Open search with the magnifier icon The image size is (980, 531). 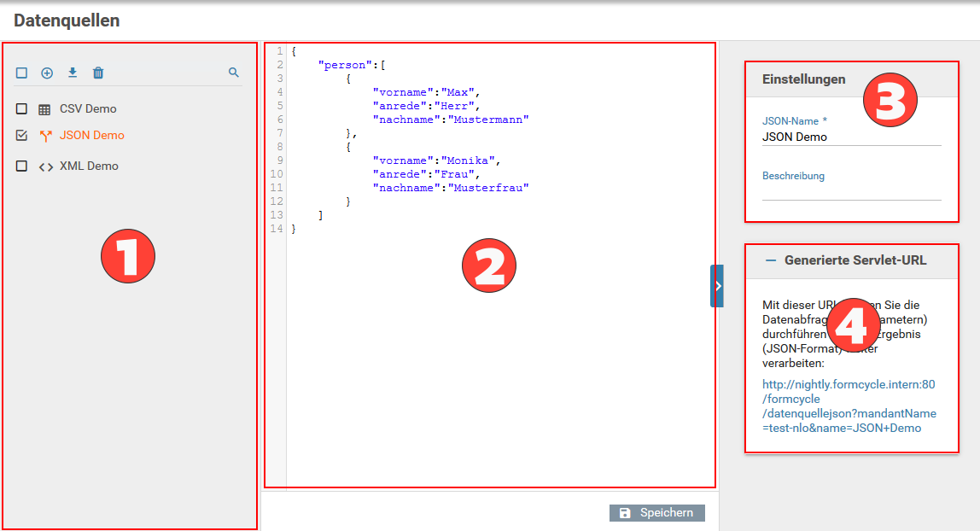coord(234,73)
